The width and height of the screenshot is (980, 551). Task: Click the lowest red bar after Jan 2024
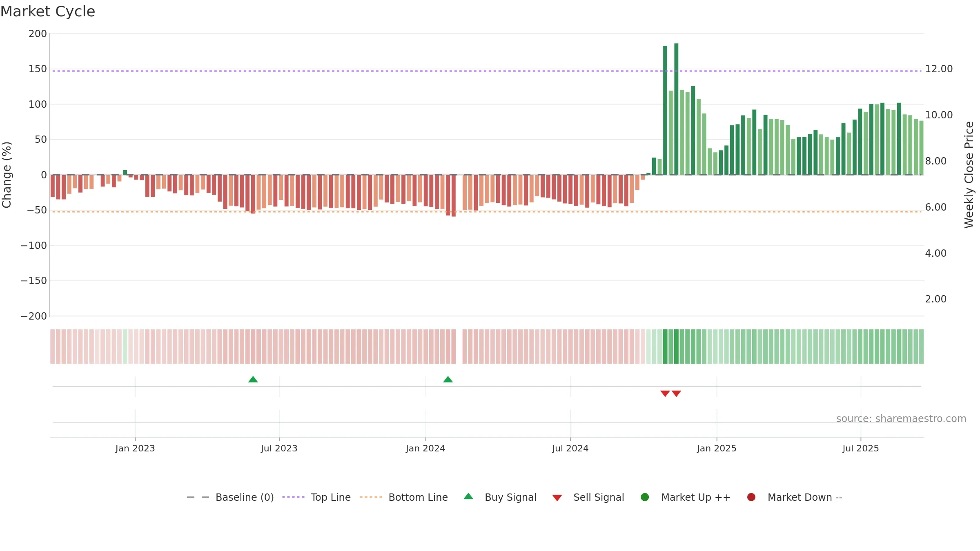454,196
